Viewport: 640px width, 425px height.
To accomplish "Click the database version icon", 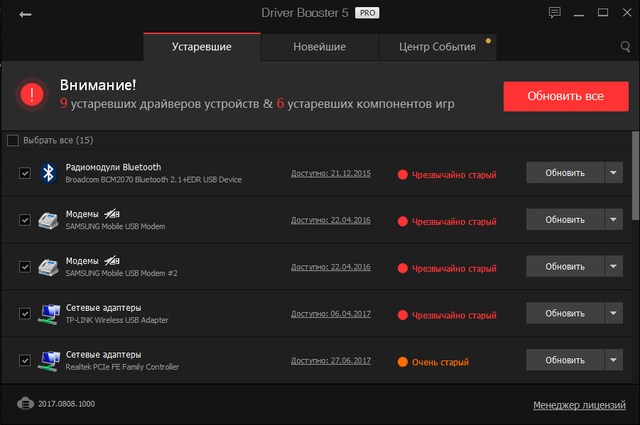I will coord(25,403).
